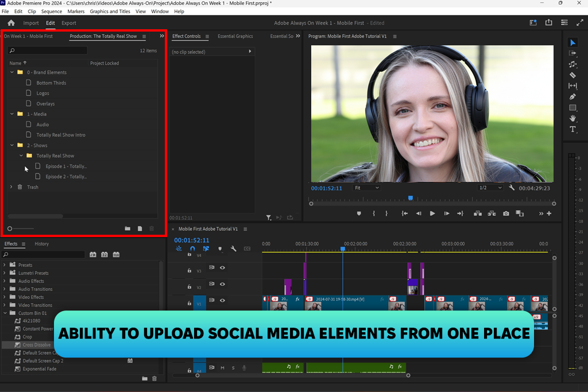Switch to Export mode
The height and width of the screenshot is (392, 588).
pyautogui.click(x=69, y=23)
